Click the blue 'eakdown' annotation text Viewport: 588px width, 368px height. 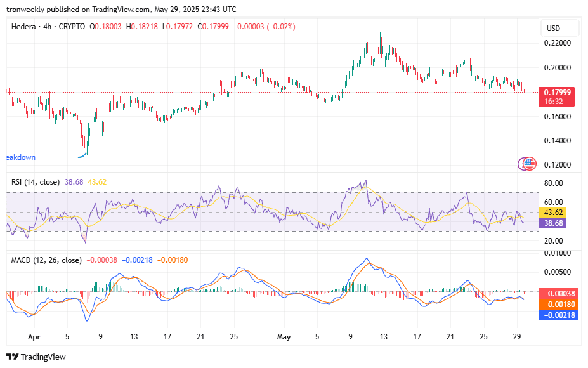(21, 157)
